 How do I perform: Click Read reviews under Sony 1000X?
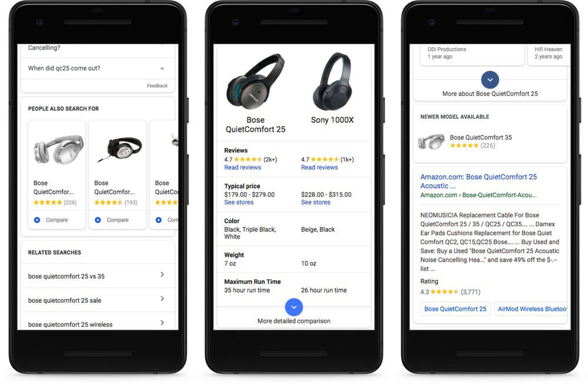pyautogui.click(x=319, y=168)
